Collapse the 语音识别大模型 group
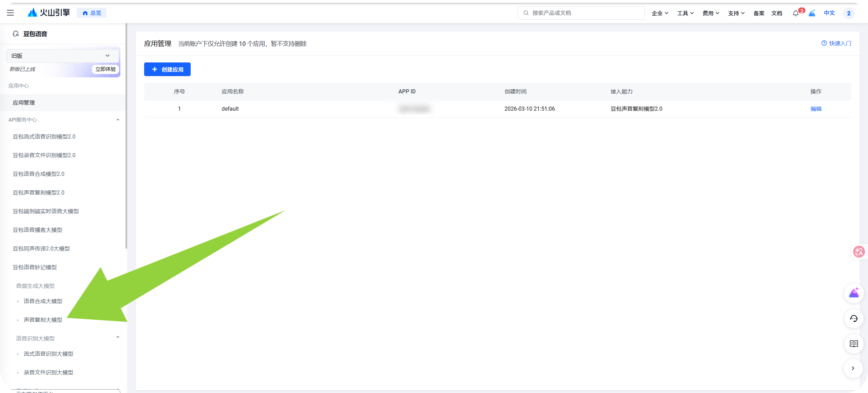Viewport: 868px width, 393px height. coord(118,337)
